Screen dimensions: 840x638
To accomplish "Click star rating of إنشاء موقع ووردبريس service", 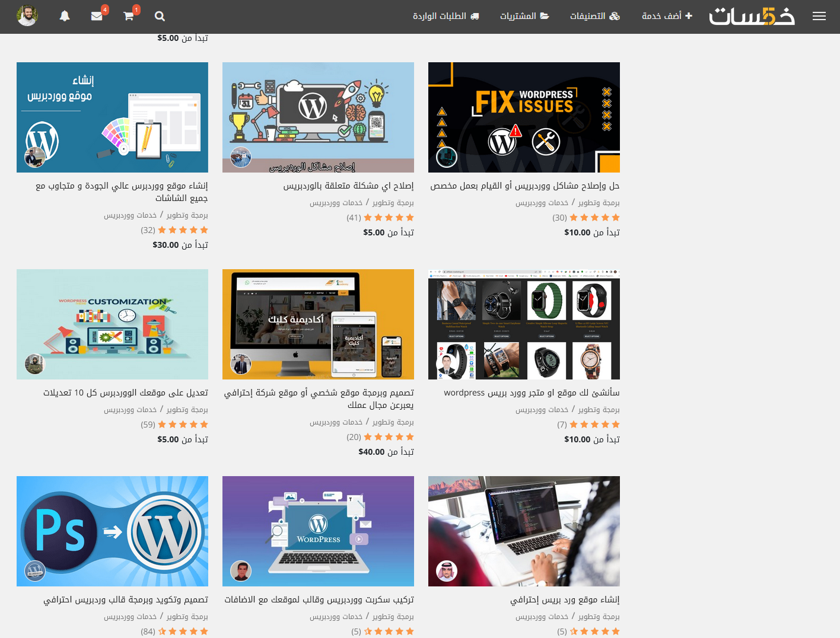I will click(x=183, y=230).
